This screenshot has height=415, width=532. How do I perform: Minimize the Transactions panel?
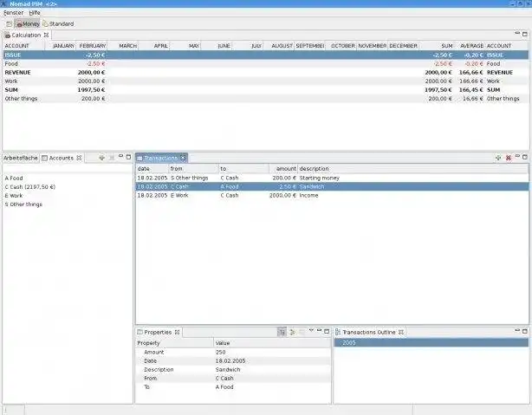(x=517, y=156)
